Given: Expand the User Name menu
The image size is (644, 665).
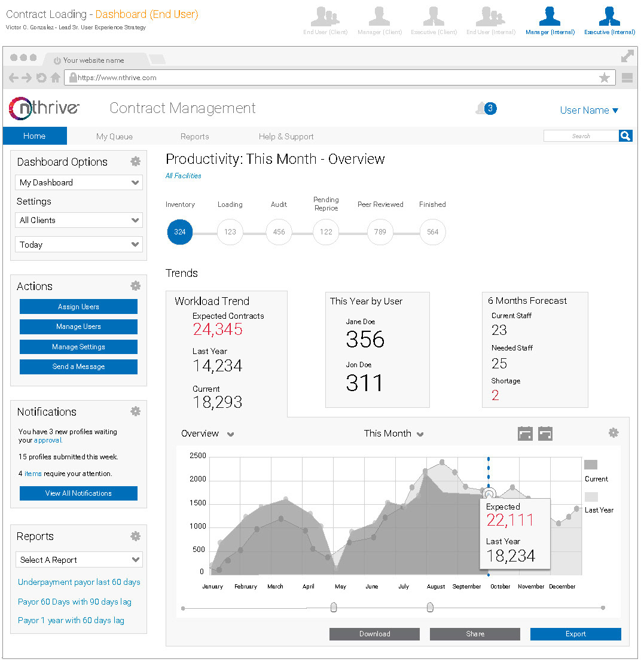Looking at the screenshot, I should pyautogui.click(x=588, y=110).
